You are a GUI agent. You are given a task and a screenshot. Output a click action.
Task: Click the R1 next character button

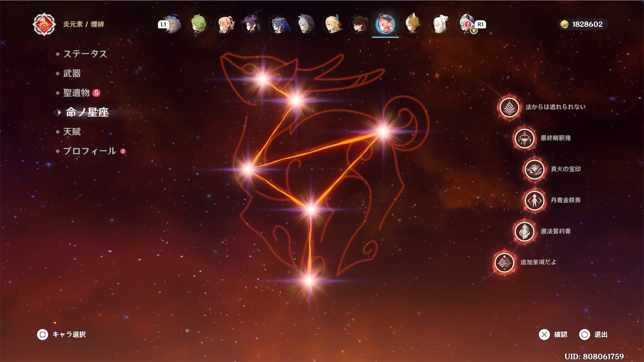(x=480, y=24)
